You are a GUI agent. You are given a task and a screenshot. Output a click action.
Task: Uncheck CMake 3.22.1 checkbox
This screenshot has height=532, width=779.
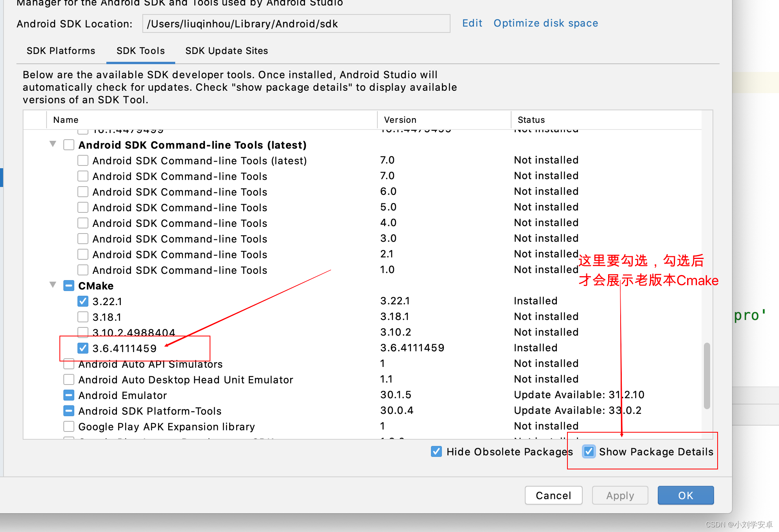[x=83, y=301]
